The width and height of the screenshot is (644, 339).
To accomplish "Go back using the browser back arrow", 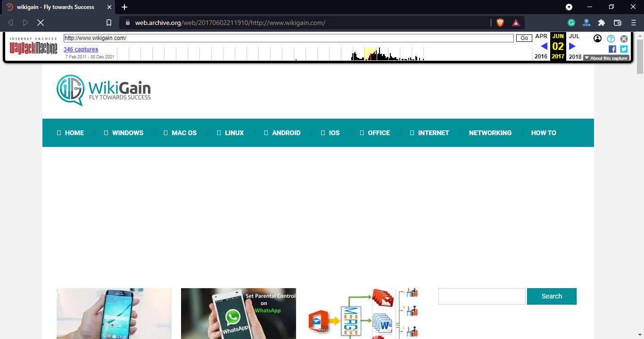I will (10, 23).
